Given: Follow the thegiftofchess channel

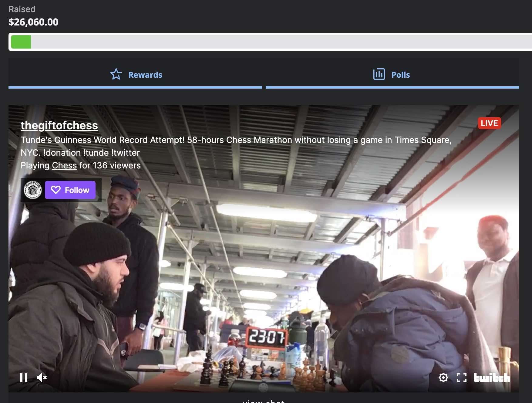Looking at the screenshot, I should pos(70,190).
